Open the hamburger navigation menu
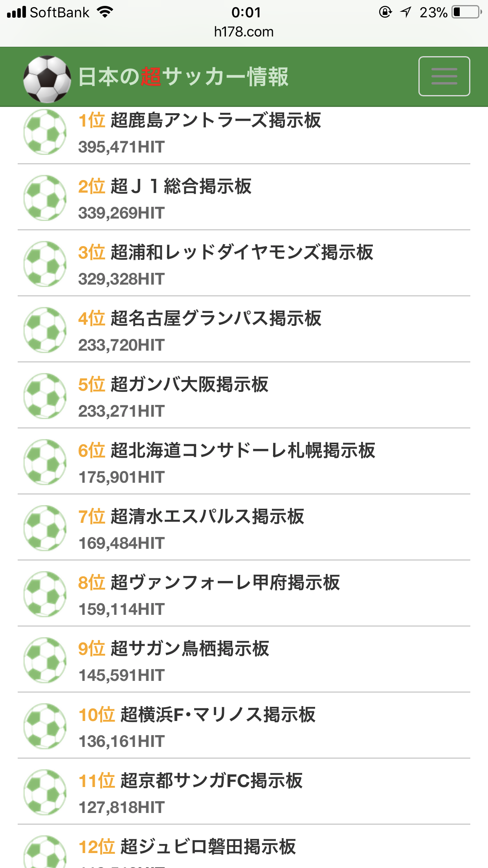Screen dimensions: 488x868 pos(444,76)
